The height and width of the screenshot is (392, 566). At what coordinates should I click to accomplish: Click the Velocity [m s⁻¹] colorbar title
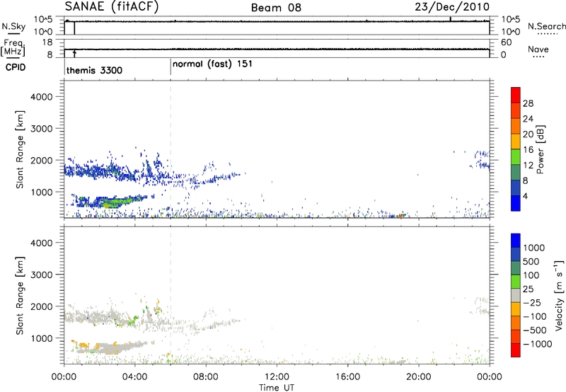pyautogui.click(x=559, y=295)
